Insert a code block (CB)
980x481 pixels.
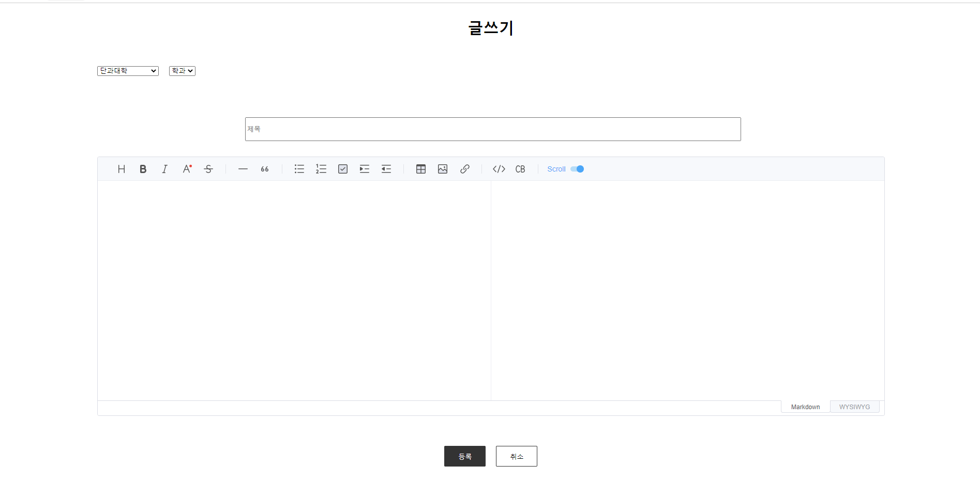coord(520,169)
